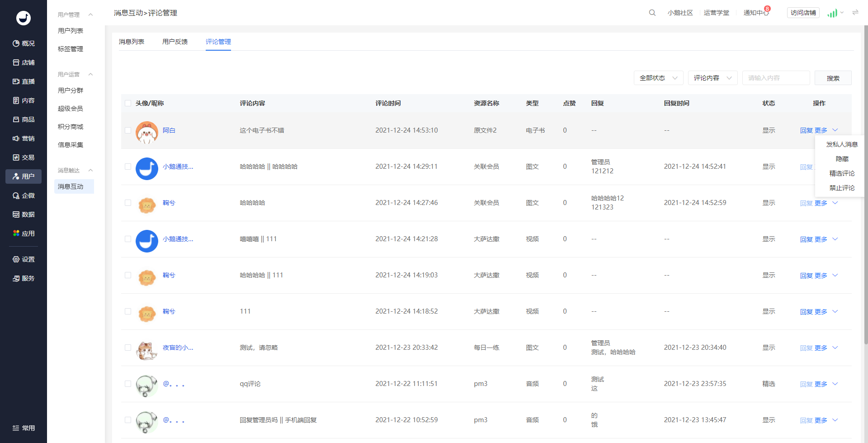The image size is (868, 443).
Task: Open the 小鹅社区 link in header
Action: [x=680, y=13]
